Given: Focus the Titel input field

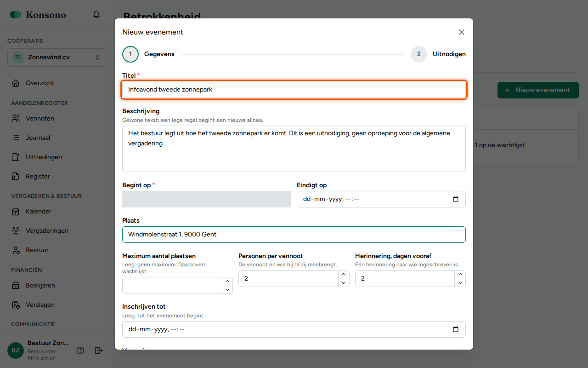Looking at the screenshot, I should click(294, 90).
